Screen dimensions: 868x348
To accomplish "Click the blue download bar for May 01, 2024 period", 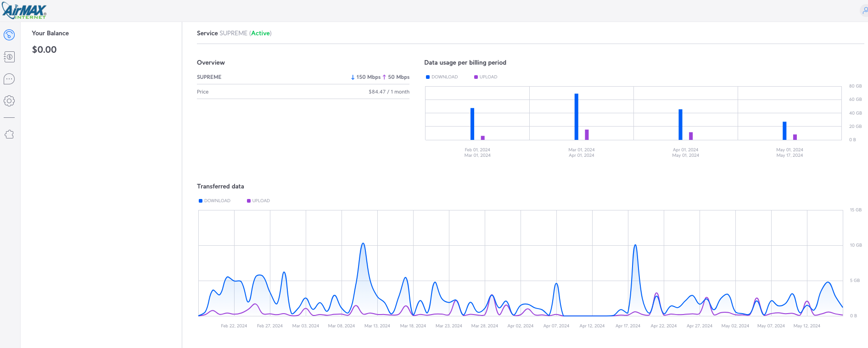I will click(x=784, y=131).
